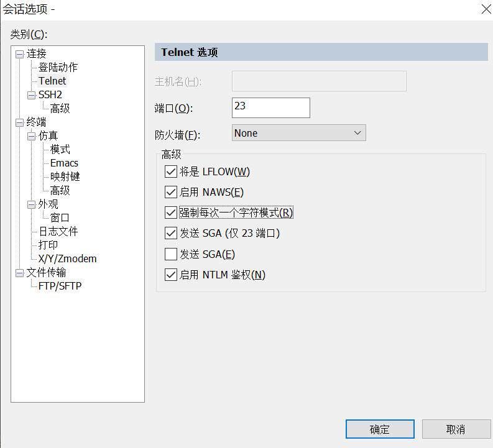This screenshot has width=493, height=448.
Task: Select 登陆动作 in category tree
Action: coord(58,67)
